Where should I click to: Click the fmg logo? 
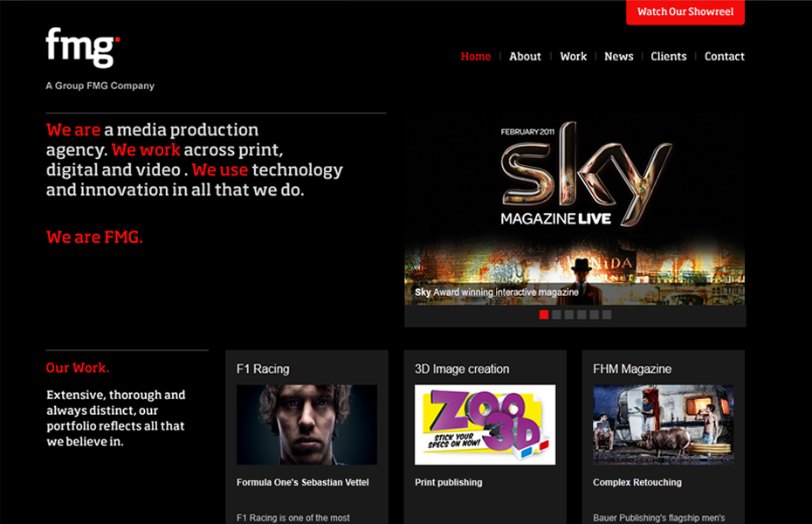83,48
